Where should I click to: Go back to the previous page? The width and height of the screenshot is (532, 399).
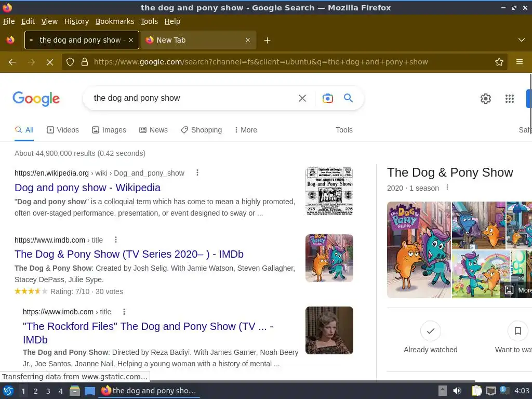(x=12, y=62)
